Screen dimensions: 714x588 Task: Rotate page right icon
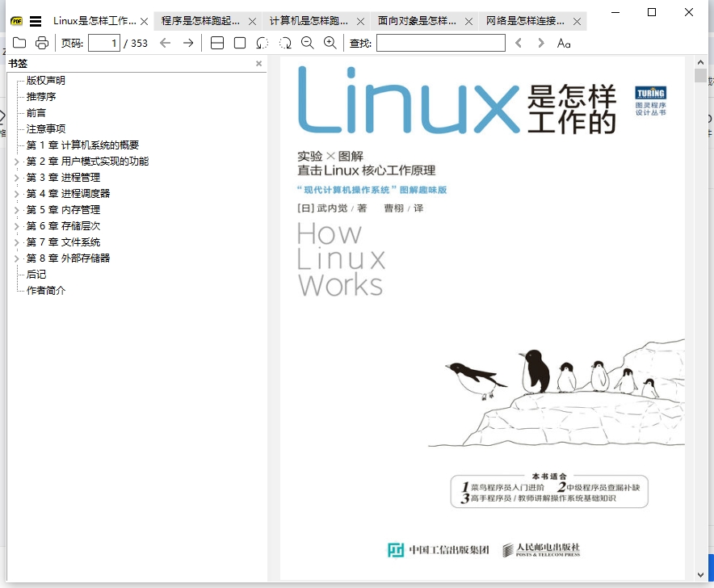(x=285, y=44)
